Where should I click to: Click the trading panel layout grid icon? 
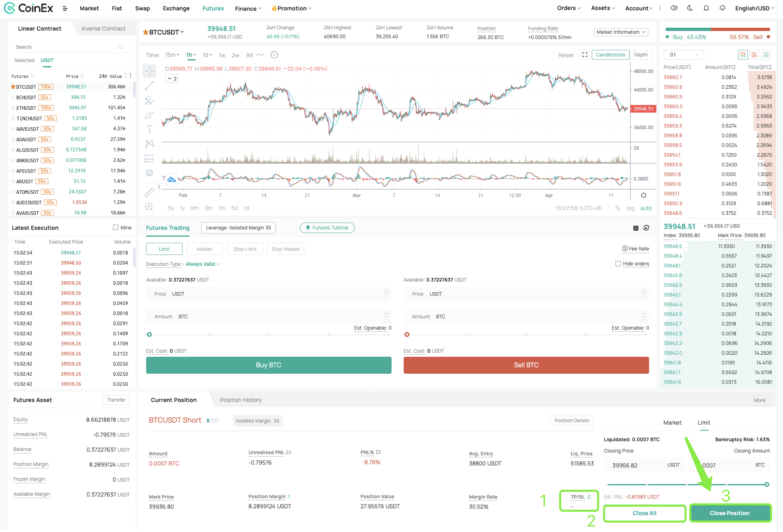pyautogui.click(x=636, y=228)
